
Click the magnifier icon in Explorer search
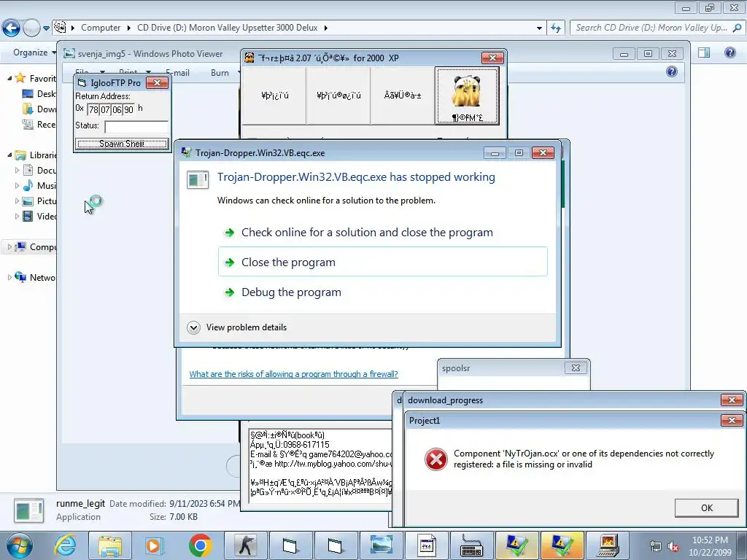click(x=737, y=28)
